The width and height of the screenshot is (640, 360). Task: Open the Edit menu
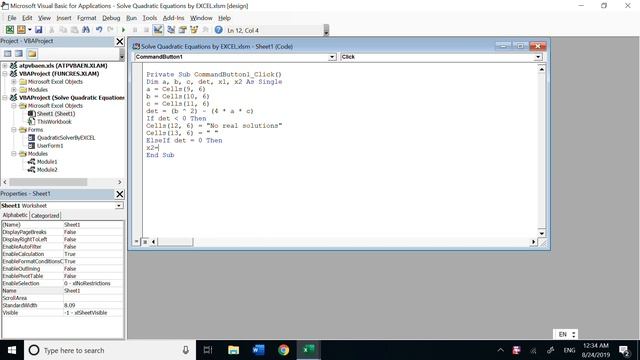coord(27,18)
